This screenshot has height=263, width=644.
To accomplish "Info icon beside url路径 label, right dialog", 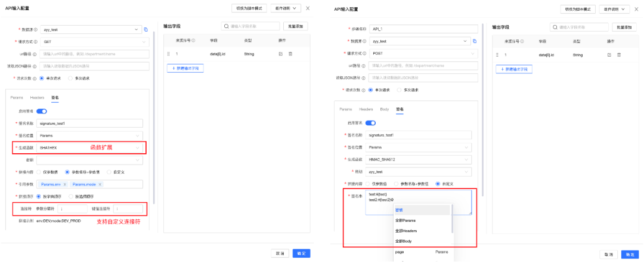I will 364,66.
